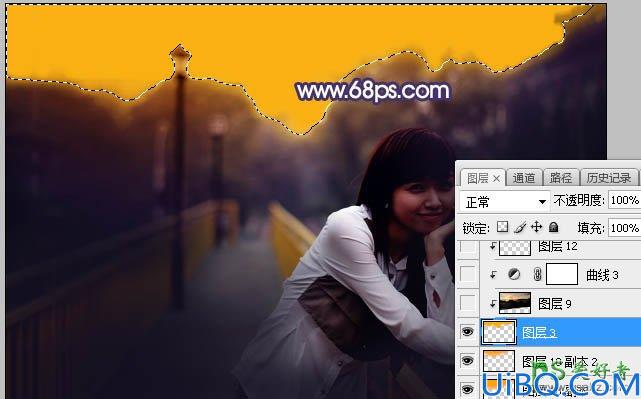The width and height of the screenshot is (641, 399).
Task: Click the 曲线 3 layer name
Action: point(602,275)
